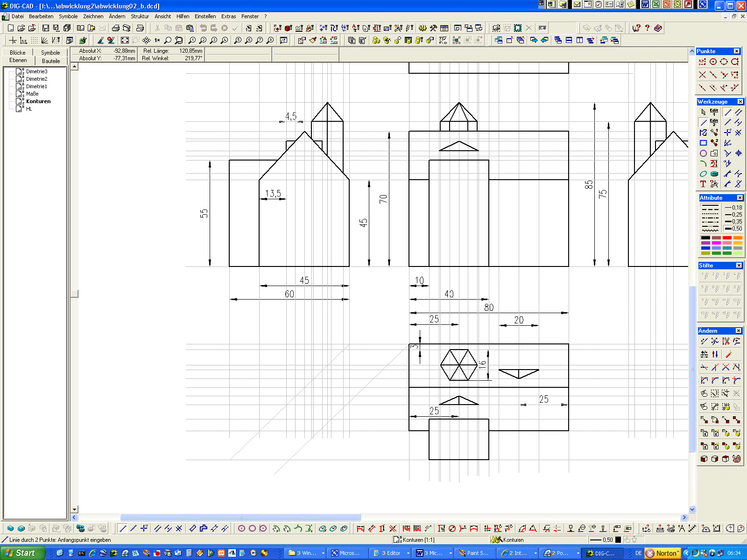Open the Struktur menu
The height and width of the screenshot is (560, 747).
pyautogui.click(x=140, y=16)
